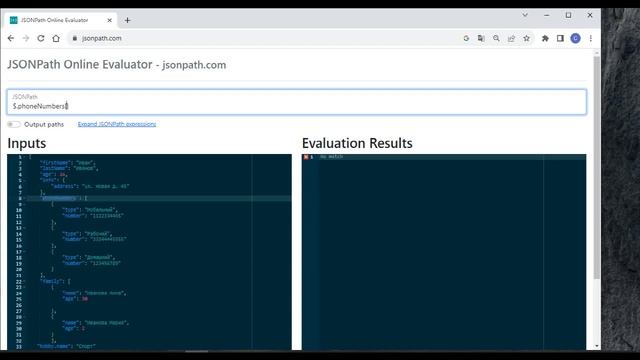Minimize the Chrome window

547,15
